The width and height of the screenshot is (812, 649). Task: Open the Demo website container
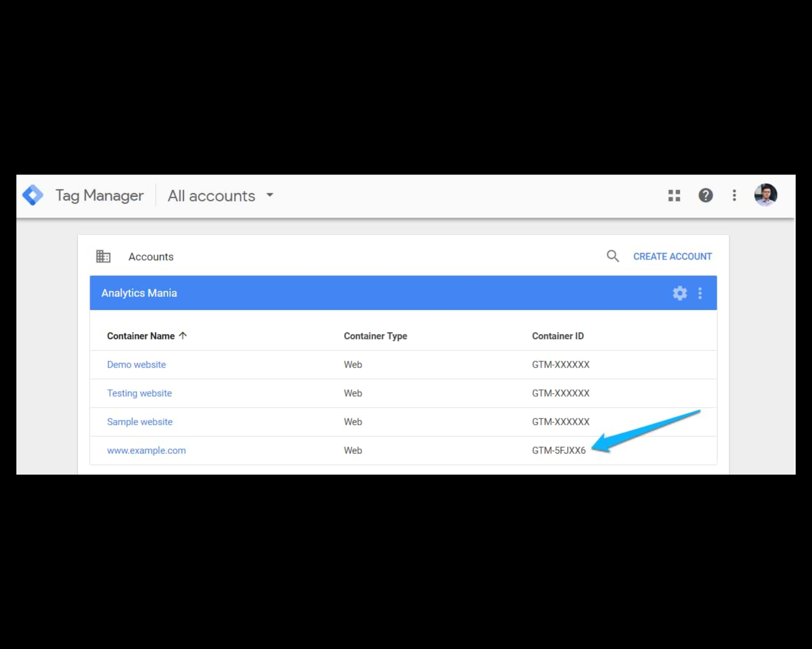[x=136, y=364]
